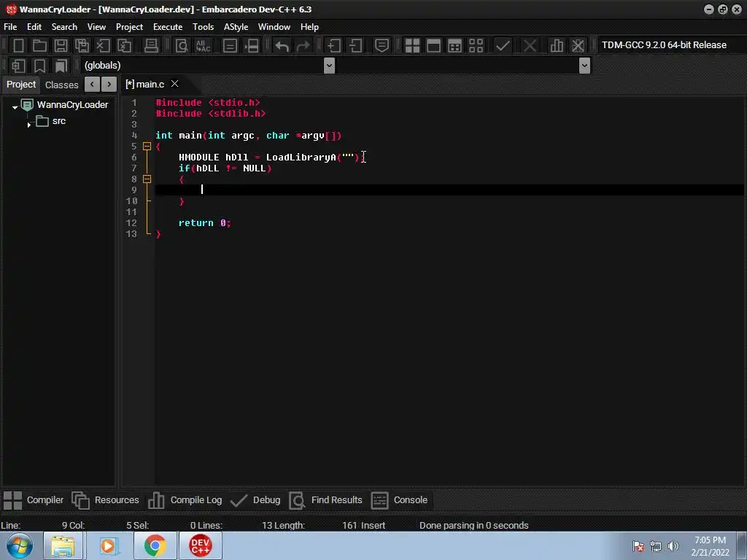The height and width of the screenshot is (560, 747).
Task: Save file with the floppy disk icon
Action: [x=61, y=46]
